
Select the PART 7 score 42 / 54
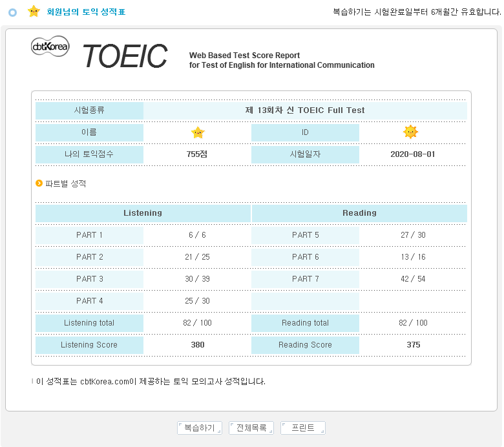coord(413,279)
